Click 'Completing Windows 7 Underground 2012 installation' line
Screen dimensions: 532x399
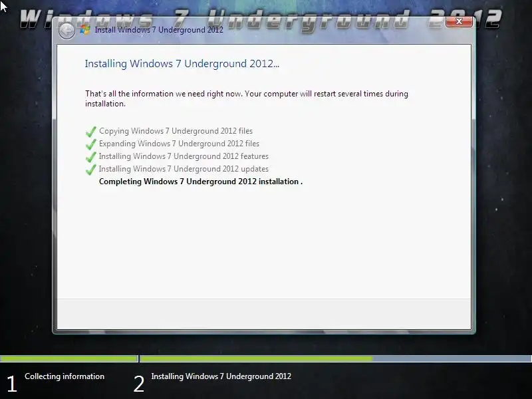click(x=201, y=182)
